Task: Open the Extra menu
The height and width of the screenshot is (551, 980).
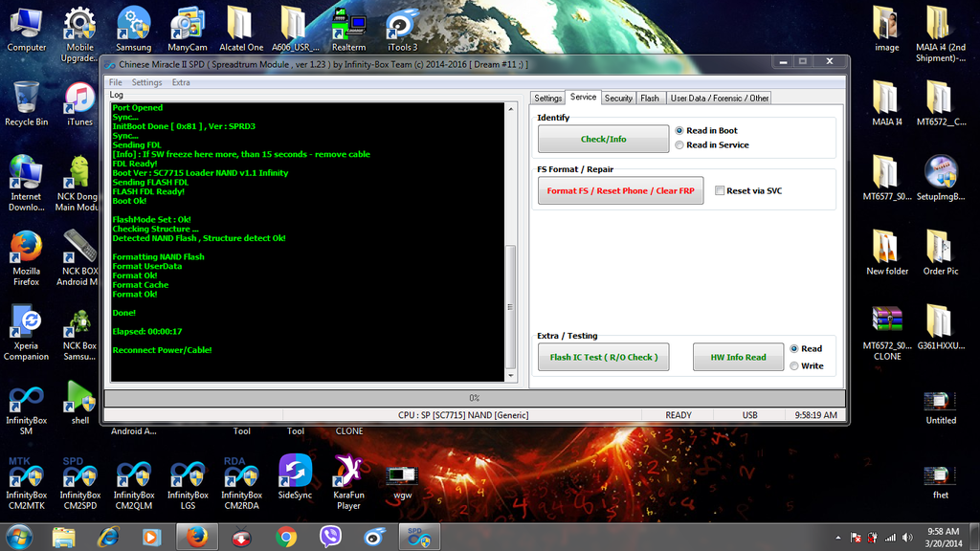Action: click(181, 82)
